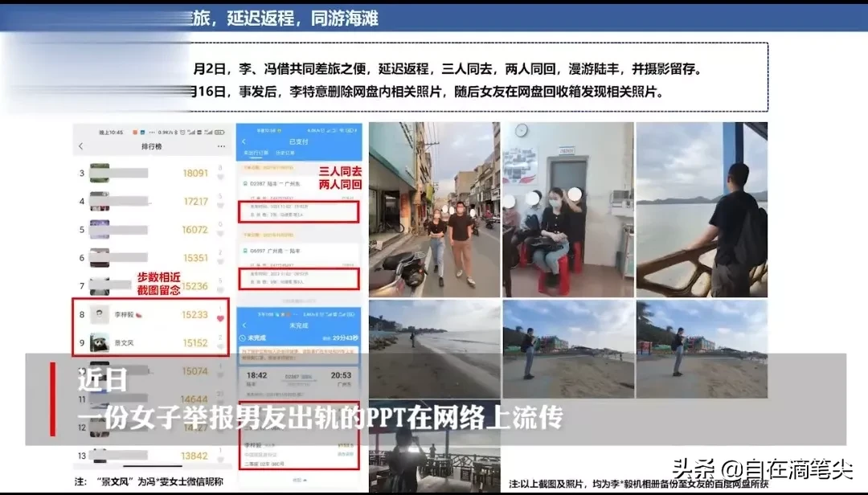Click the 已支付 screen title
The height and width of the screenshot is (495, 868).
coord(299,141)
